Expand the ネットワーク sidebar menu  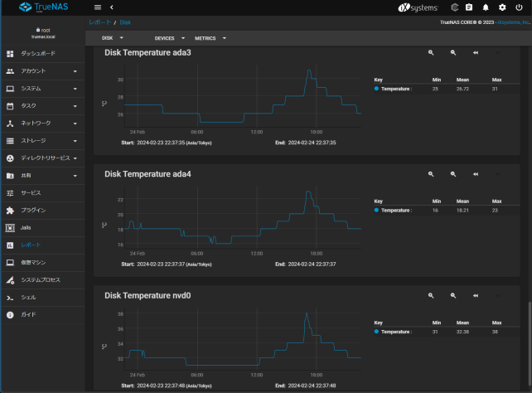tap(43, 124)
